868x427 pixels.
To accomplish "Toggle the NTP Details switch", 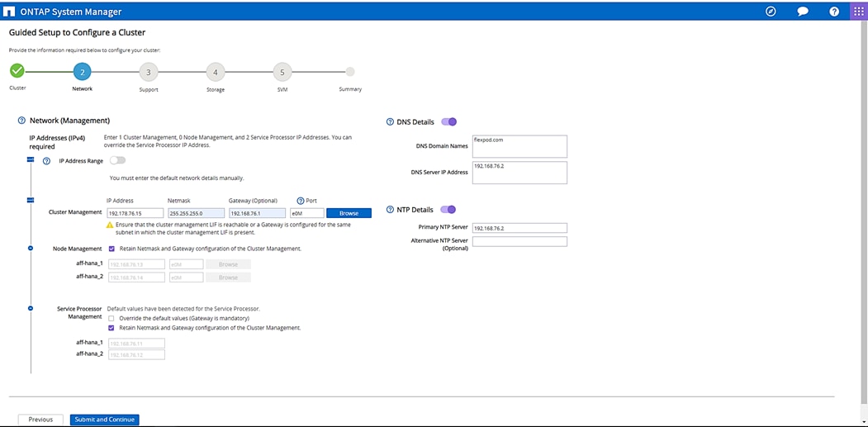I will [448, 209].
